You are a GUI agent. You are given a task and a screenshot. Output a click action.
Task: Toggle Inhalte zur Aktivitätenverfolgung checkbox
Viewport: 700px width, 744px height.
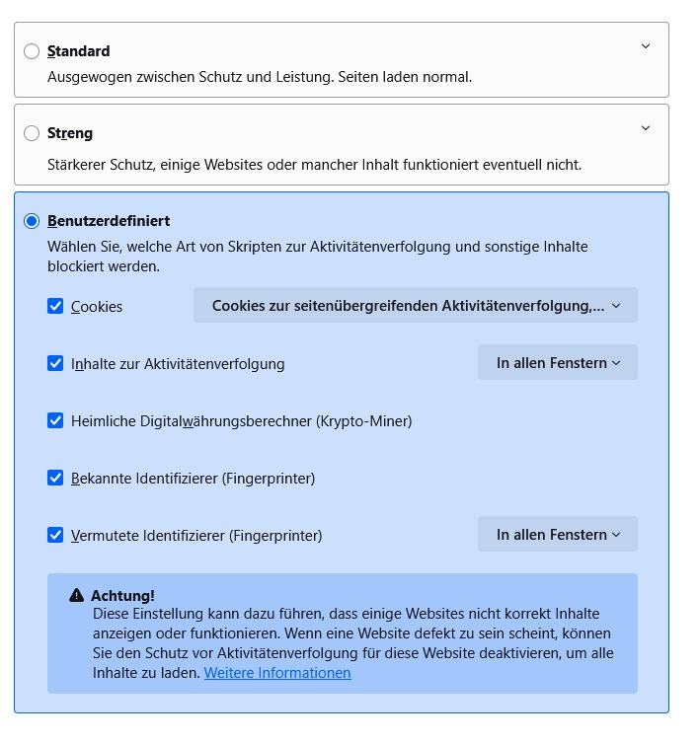55,363
